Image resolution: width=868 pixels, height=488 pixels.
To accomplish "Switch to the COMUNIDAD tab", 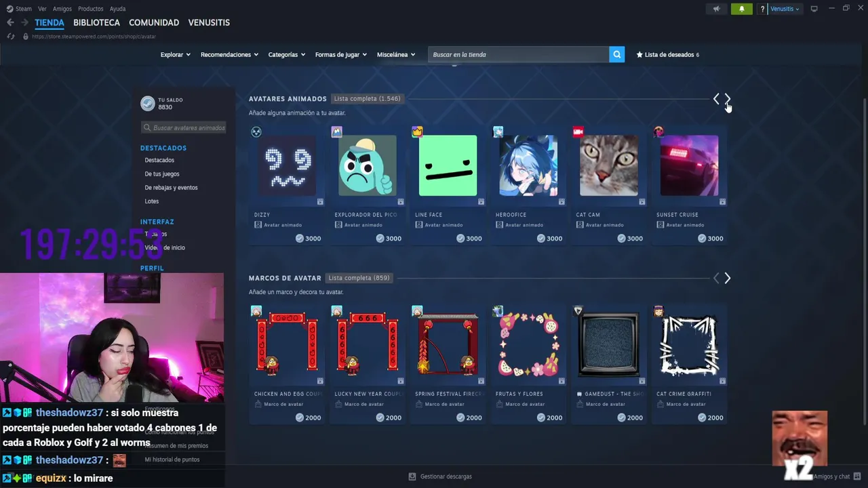I will (154, 22).
